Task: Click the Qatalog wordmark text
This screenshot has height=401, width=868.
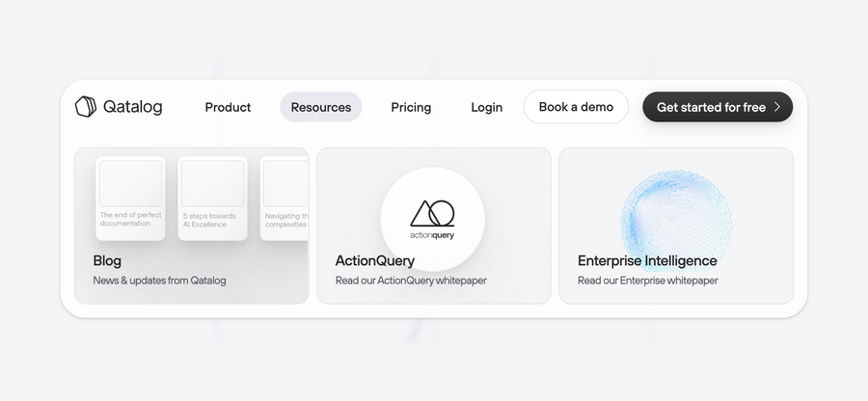Action: pyautogui.click(x=132, y=107)
